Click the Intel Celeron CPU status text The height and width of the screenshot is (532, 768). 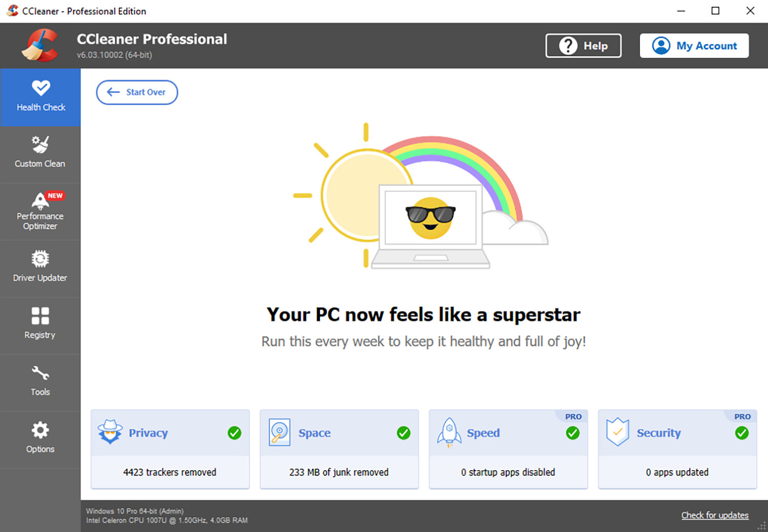click(167, 520)
